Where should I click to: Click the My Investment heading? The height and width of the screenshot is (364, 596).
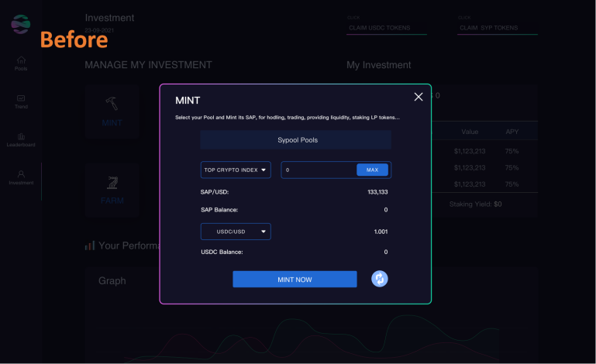378,65
